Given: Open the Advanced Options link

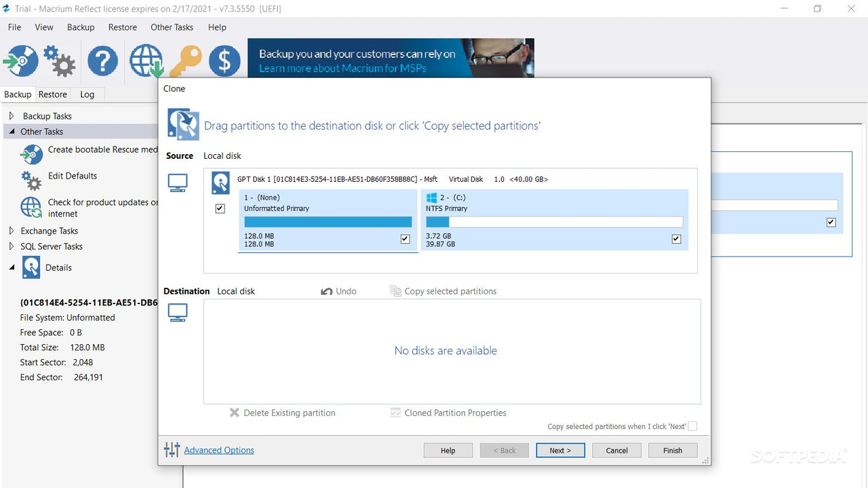Looking at the screenshot, I should pyautogui.click(x=219, y=450).
